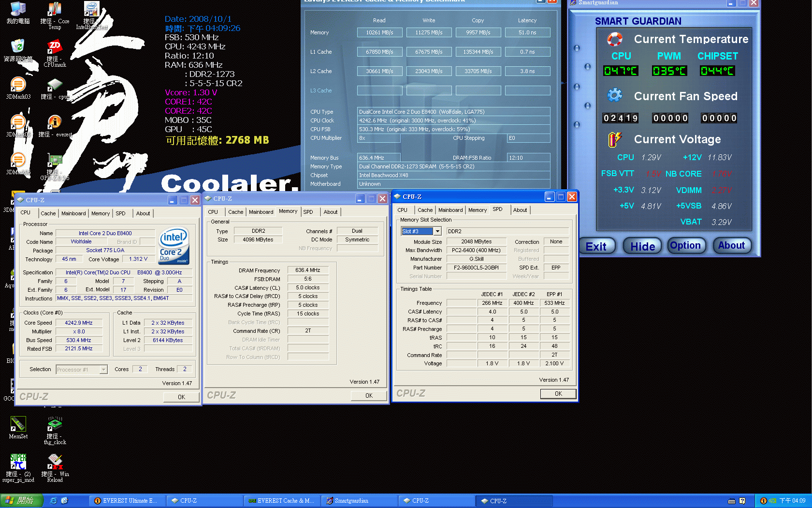Click the second quick launch icon beside IE
The width and height of the screenshot is (812, 508).
[x=64, y=501]
